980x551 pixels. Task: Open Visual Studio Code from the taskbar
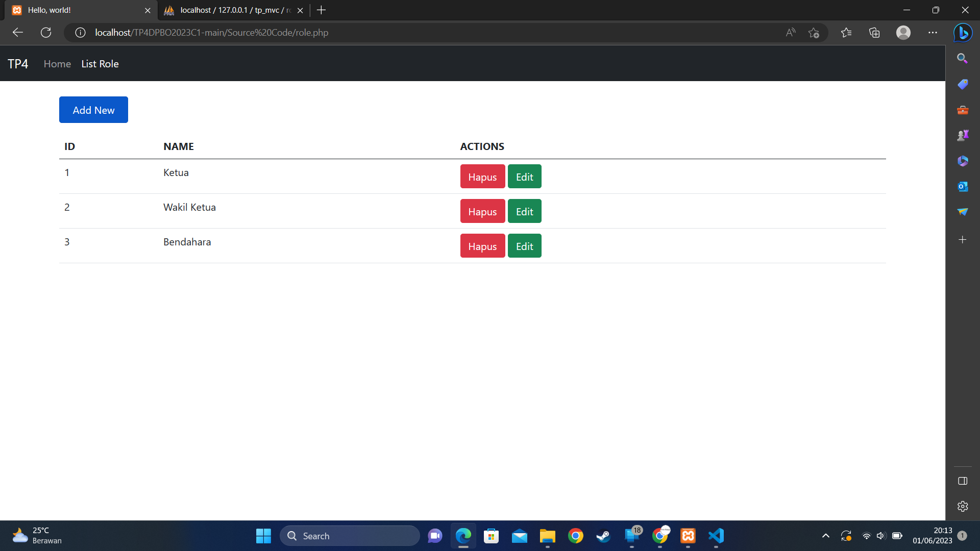tap(716, 536)
